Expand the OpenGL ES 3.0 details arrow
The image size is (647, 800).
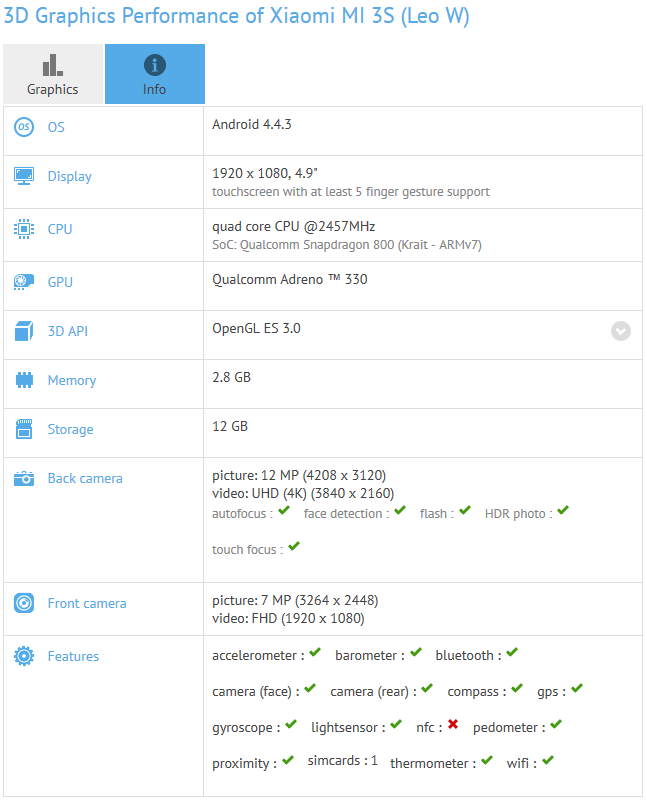(x=621, y=331)
